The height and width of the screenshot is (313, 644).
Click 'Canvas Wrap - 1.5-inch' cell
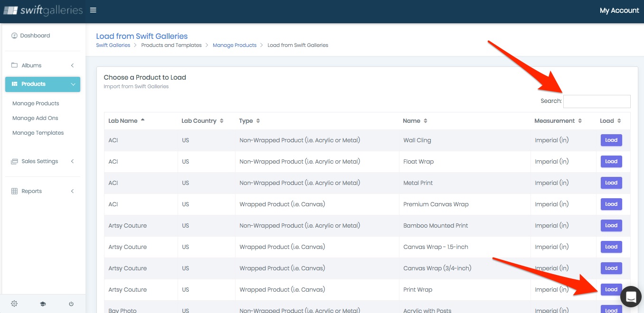(x=436, y=247)
